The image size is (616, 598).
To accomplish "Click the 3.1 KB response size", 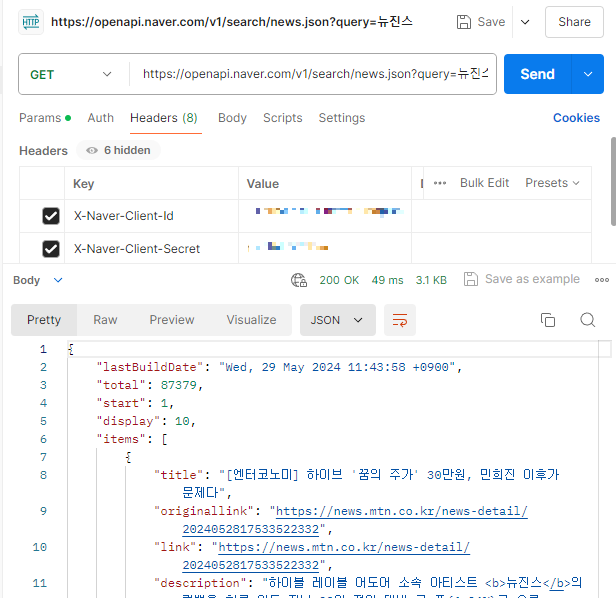I will pyautogui.click(x=431, y=280).
